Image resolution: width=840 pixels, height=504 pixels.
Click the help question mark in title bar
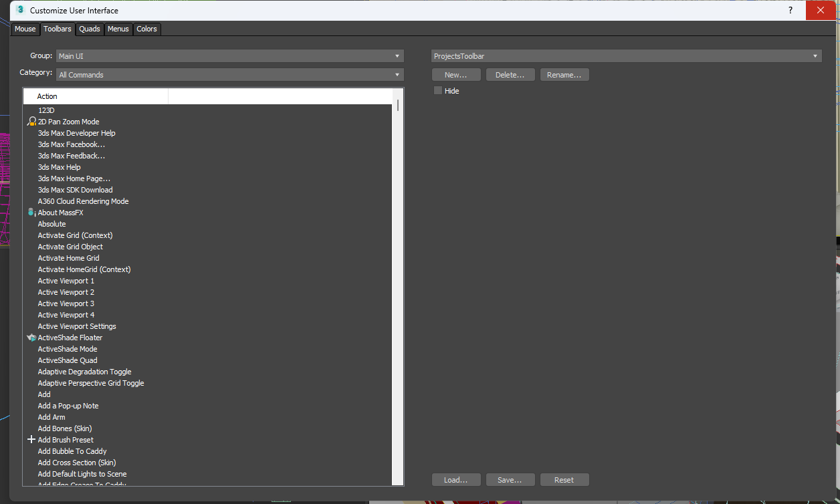pos(791,10)
